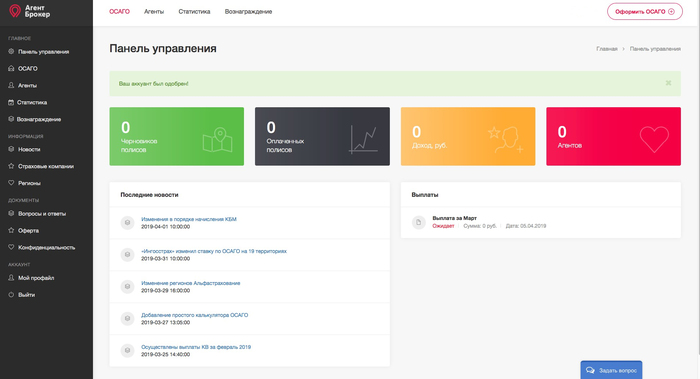700x379 pixels.
Task: Open news Осуществлены выплаты КВ за февраль
Action: pyautogui.click(x=196, y=347)
